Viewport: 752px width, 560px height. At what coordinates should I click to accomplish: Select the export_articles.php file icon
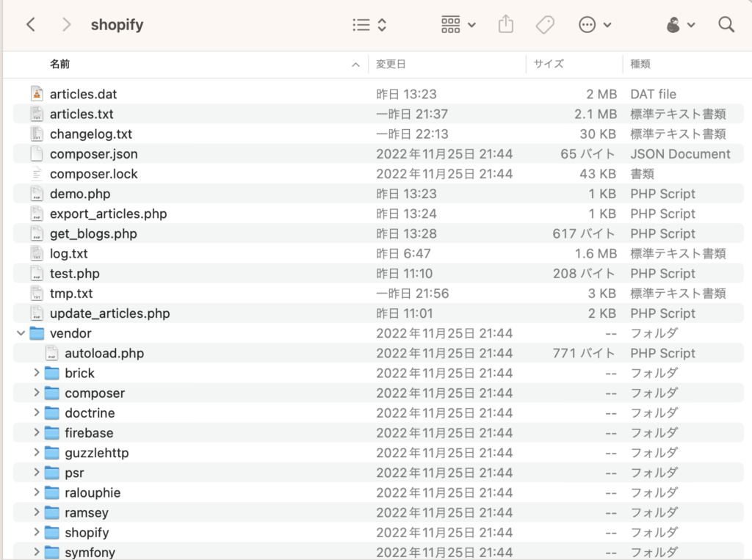[x=37, y=214]
